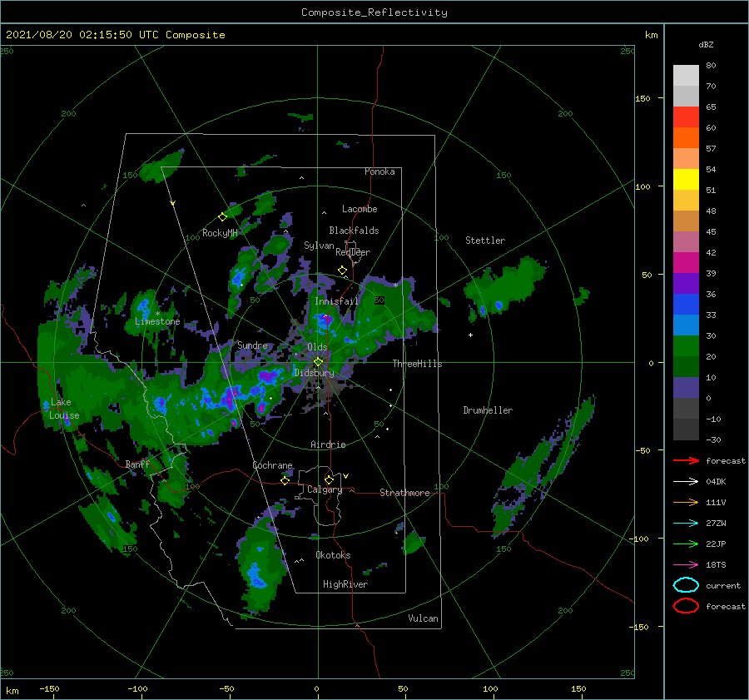Screen dimensions: 749x700
Task: Click the yellow diamond marker above Calgary label
Action: coord(329,479)
